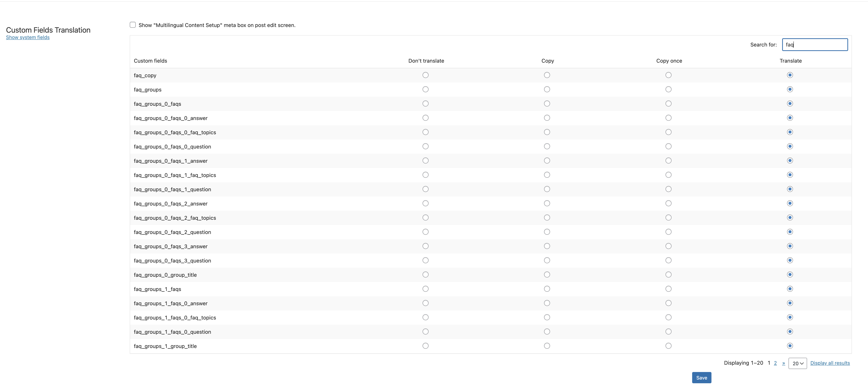
Task: Set faq_groups to Copy
Action: coord(547,89)
